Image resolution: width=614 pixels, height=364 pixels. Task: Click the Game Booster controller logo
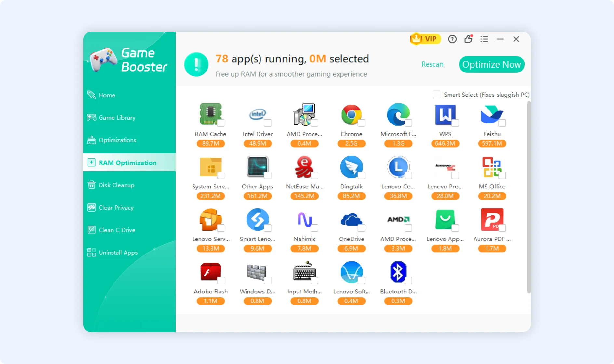pyautogui.click(x=103, y=59)
